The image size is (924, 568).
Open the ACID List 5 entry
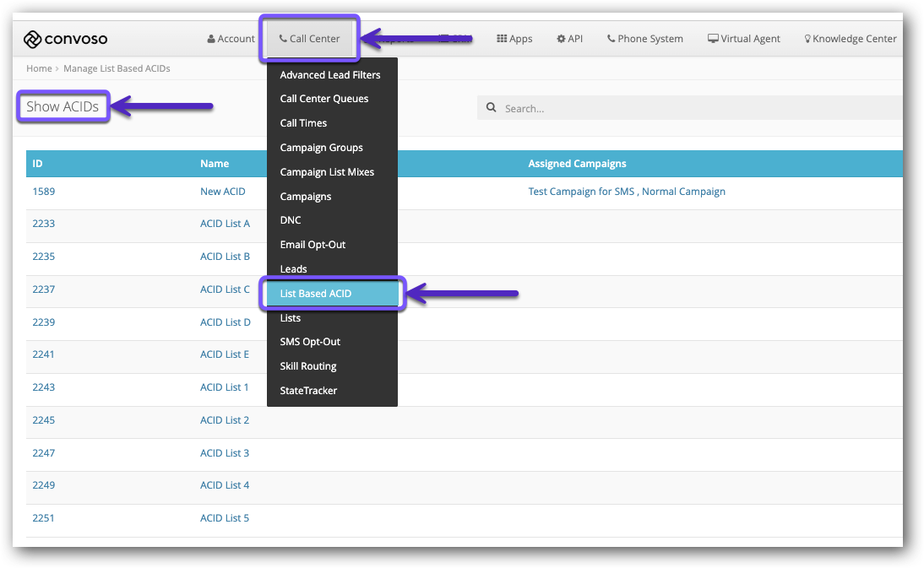(225, 518)
